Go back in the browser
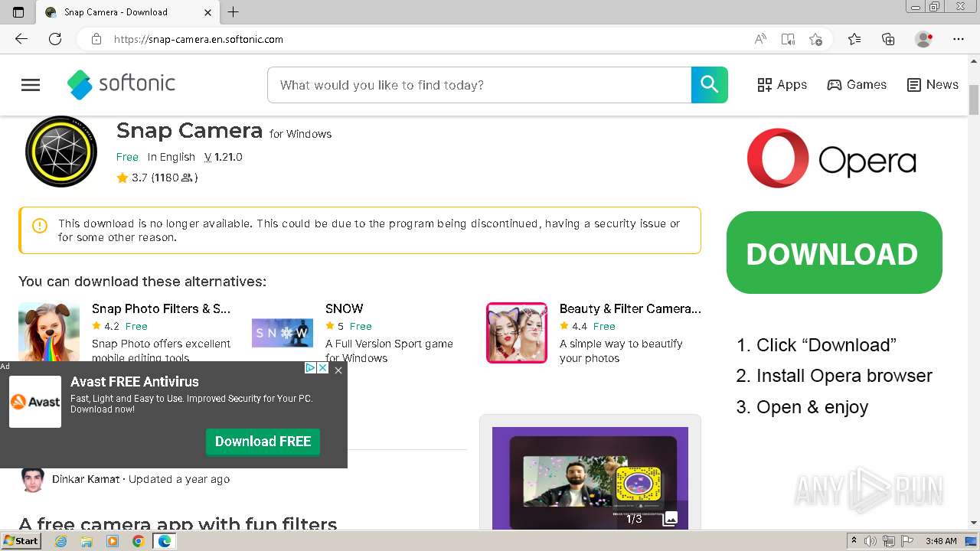This screenshot has width=980, height=551. (21, 39)
